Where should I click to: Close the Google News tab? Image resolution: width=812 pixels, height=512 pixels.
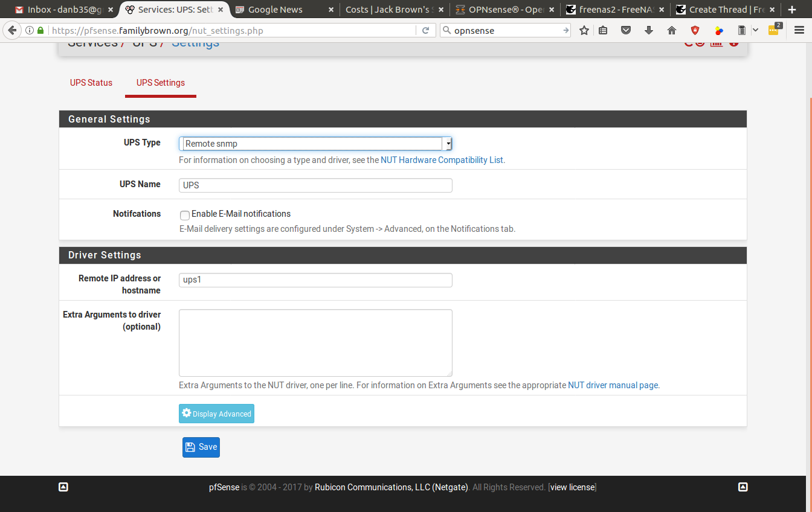pos(331,10)
